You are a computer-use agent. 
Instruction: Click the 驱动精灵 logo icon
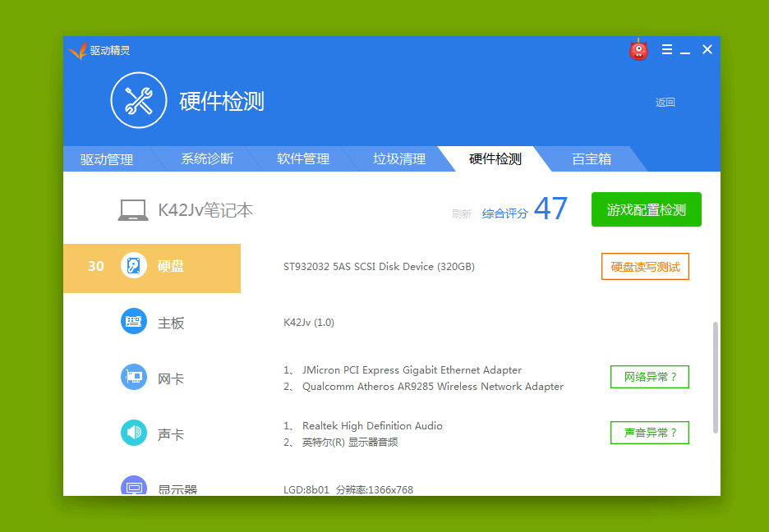coord(77,50)
